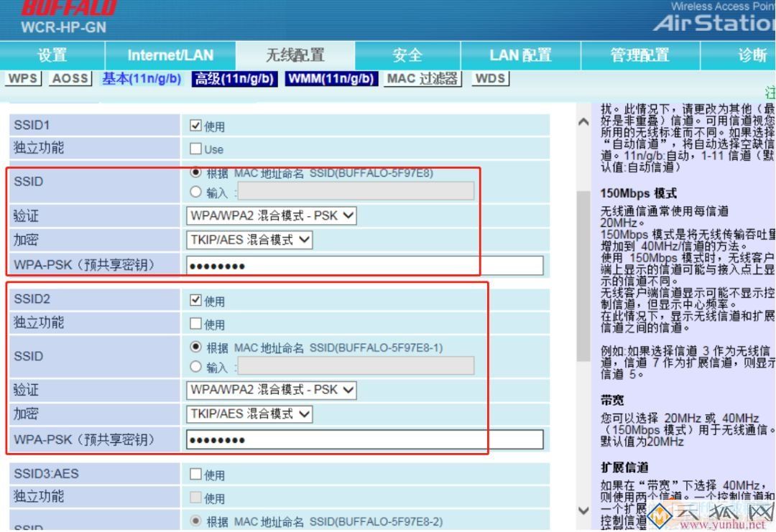Click the AOSS button
Viewport: 776px width, 532px height.
(70, 79)
